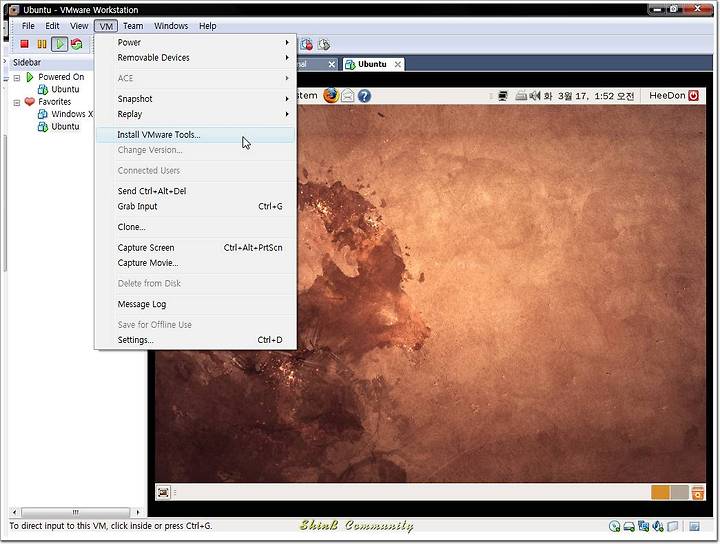
Task: Click the Show Desktop icon in Ubuntu bottom panel
Action: click(163, 493)
